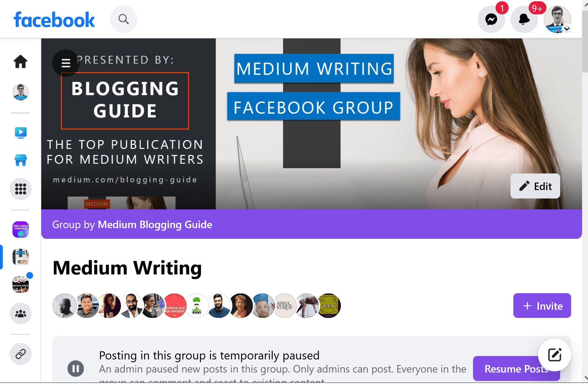Open the Free Canva Templates group shortcut

point(21,229)
